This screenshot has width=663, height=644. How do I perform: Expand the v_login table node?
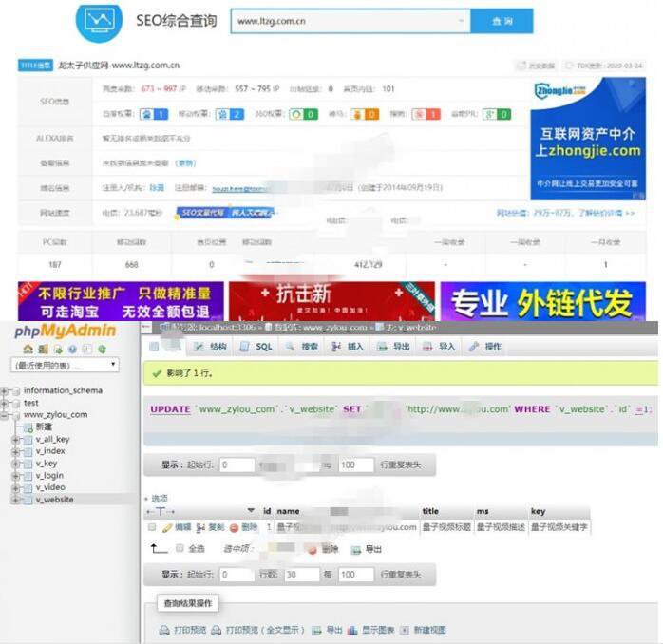coord(15,476)
